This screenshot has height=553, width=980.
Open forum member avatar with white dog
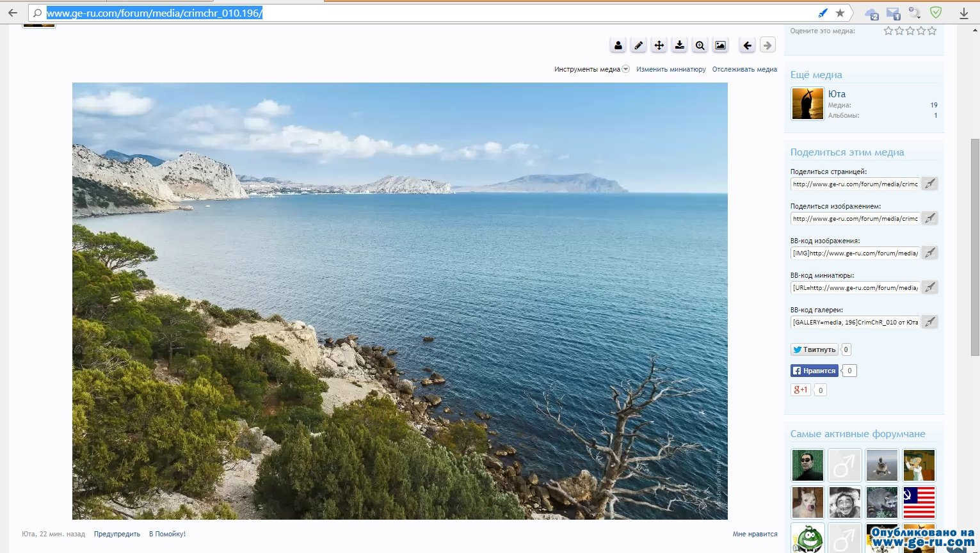(807, 502)
